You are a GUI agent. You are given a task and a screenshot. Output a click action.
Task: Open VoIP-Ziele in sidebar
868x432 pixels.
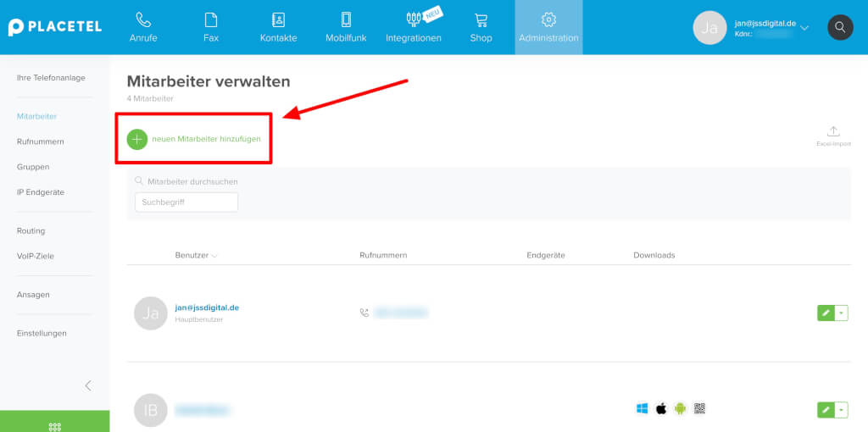(36, 256)
